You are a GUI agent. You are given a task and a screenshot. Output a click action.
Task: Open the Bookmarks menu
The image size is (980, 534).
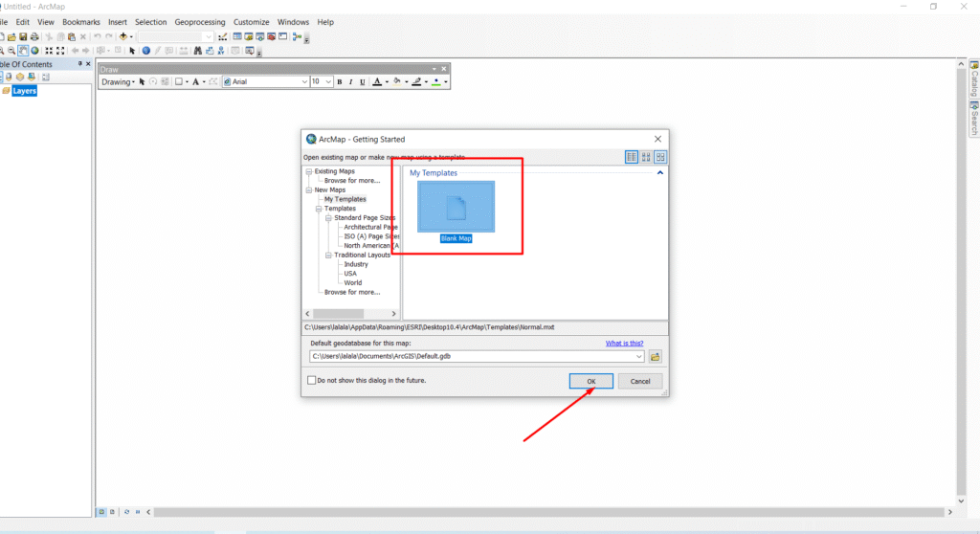tap(81, 22)
